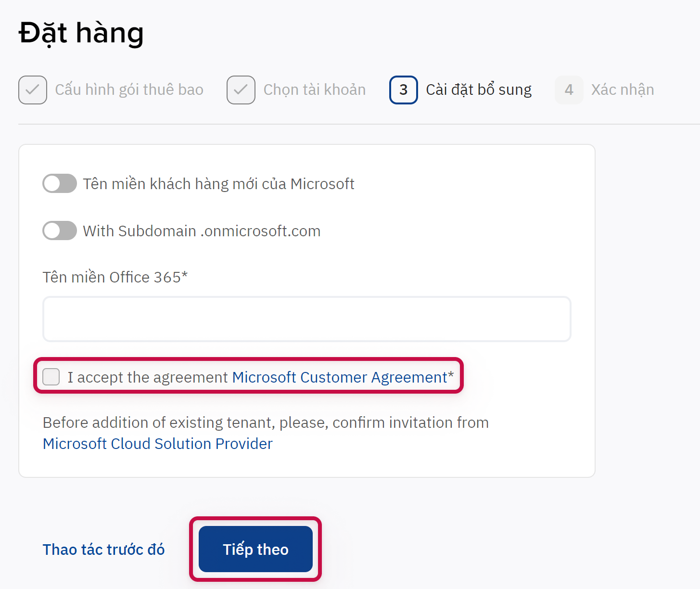
Task: Open the Microsoft Customer Agreement link
Action: (x=340, y=377)
